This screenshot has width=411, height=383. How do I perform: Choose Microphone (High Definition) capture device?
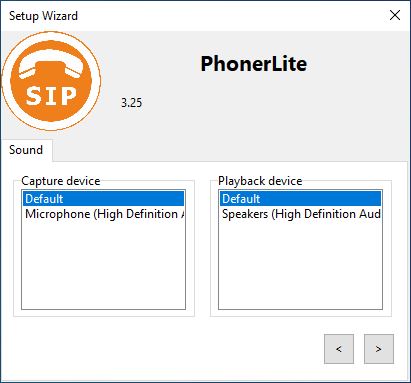pos(103,214)
